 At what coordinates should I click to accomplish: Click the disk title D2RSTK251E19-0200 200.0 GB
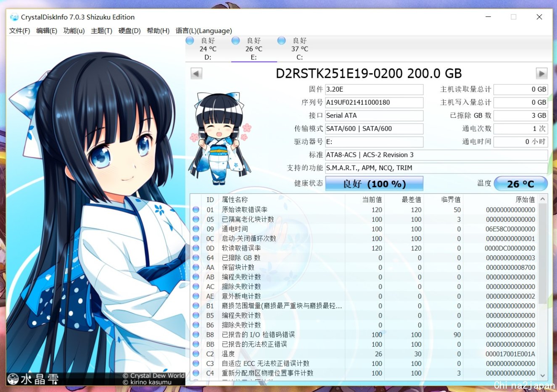[369, 74]
